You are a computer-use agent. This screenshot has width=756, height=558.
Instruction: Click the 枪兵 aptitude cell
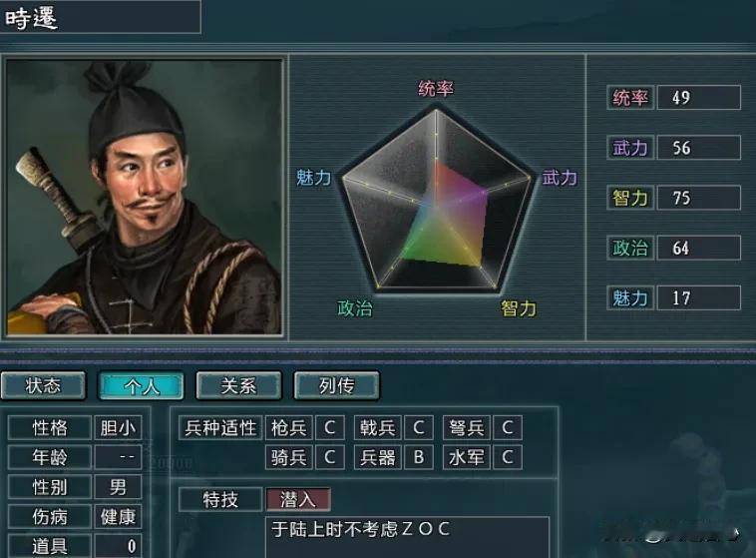(289, 427)
